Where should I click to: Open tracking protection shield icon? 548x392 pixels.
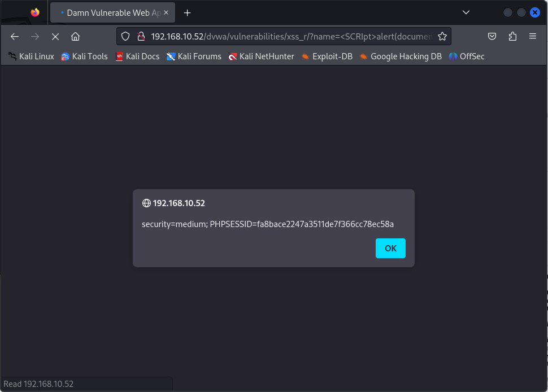tap(125, 36)
